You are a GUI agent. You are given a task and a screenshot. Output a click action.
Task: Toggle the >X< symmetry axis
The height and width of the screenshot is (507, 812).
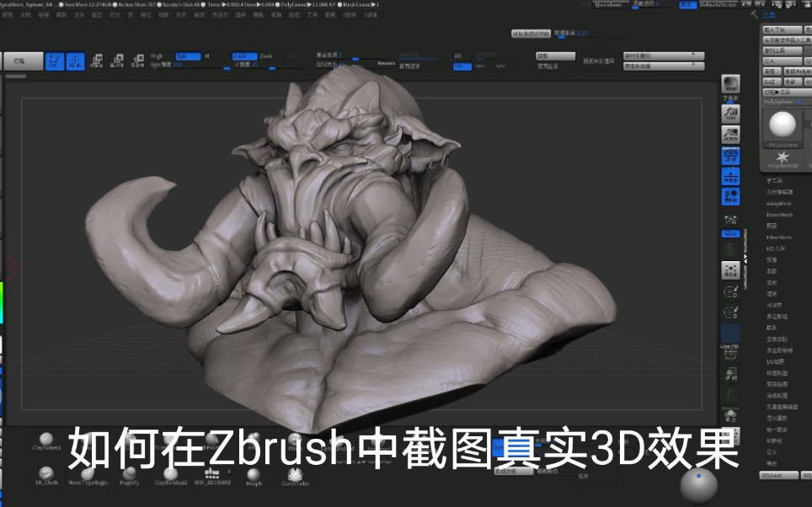tap(462, 67)
